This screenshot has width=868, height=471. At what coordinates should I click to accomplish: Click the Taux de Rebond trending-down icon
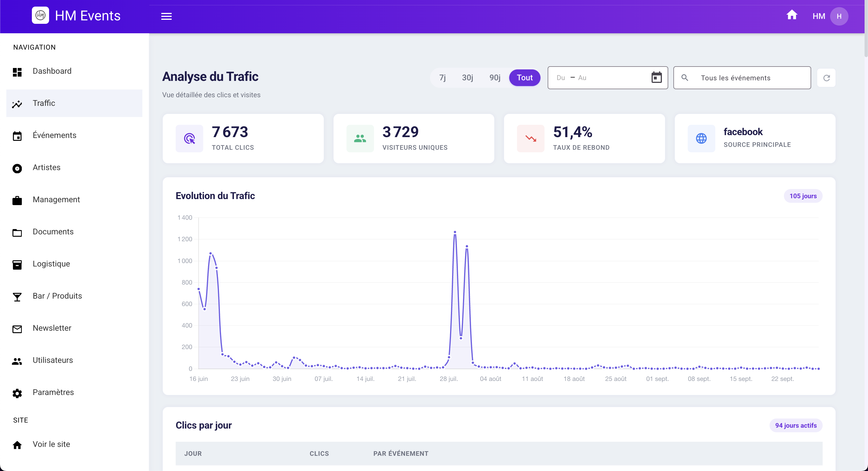click(531, 138)
